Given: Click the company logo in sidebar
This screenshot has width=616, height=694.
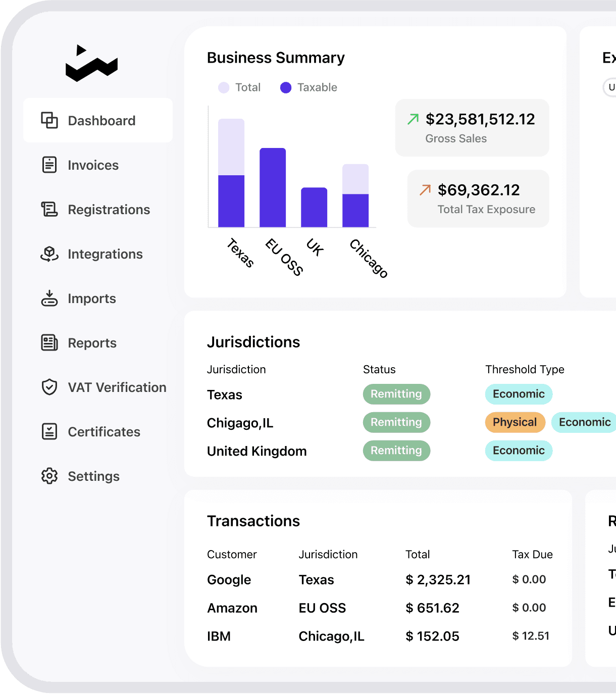Looking at the screenshot, I should 91,63.
